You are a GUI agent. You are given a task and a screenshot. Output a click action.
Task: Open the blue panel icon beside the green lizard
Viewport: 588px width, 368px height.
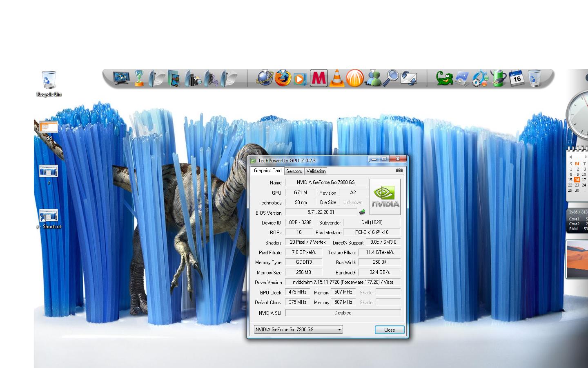[462, 78]
